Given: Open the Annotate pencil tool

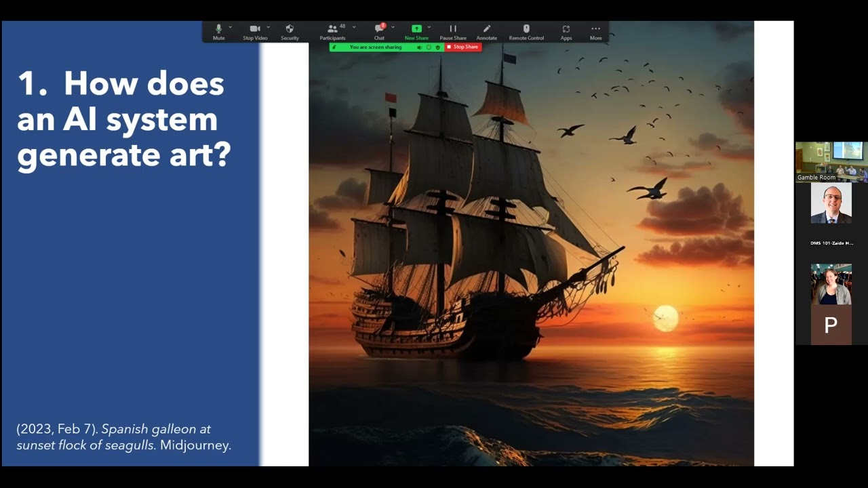Looking at the screenshot, I should click(x=487, y=32).
